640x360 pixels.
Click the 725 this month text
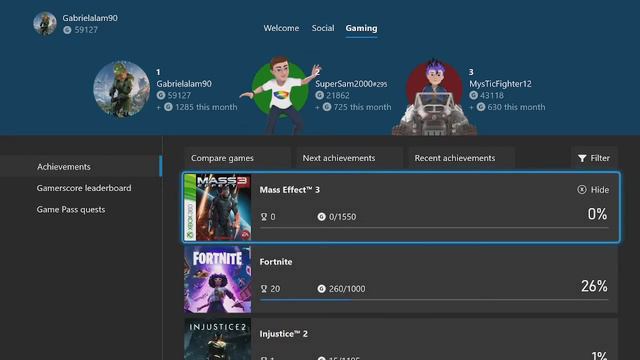point(362,107)
